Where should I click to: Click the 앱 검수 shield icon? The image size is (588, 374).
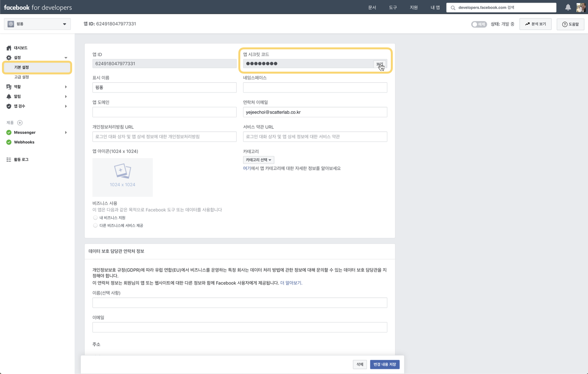[x=9, y=106]
